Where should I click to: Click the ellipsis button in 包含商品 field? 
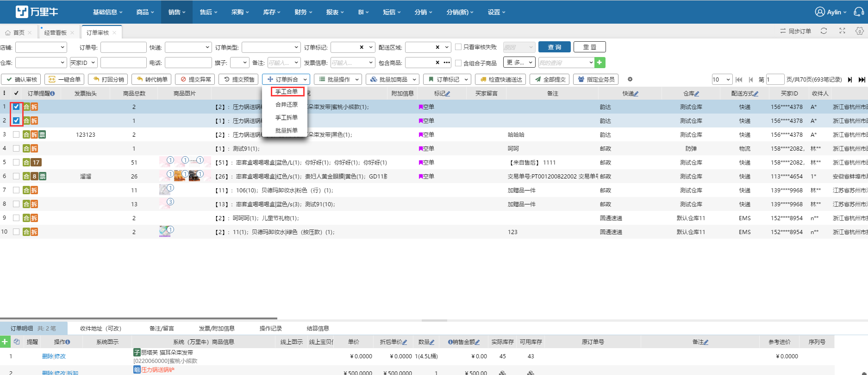pyautogui.click(x=446, y=62)
